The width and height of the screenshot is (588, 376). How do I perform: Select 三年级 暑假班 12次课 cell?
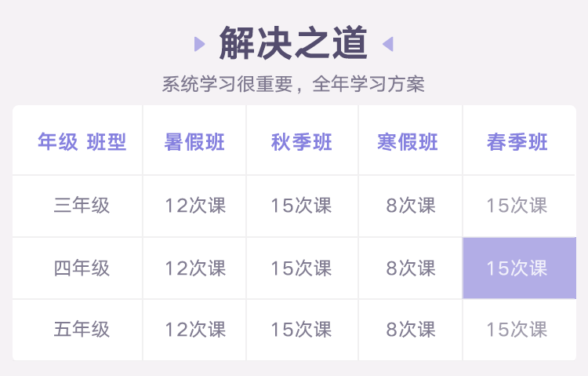pyautogui.click(x=194, y=206)
